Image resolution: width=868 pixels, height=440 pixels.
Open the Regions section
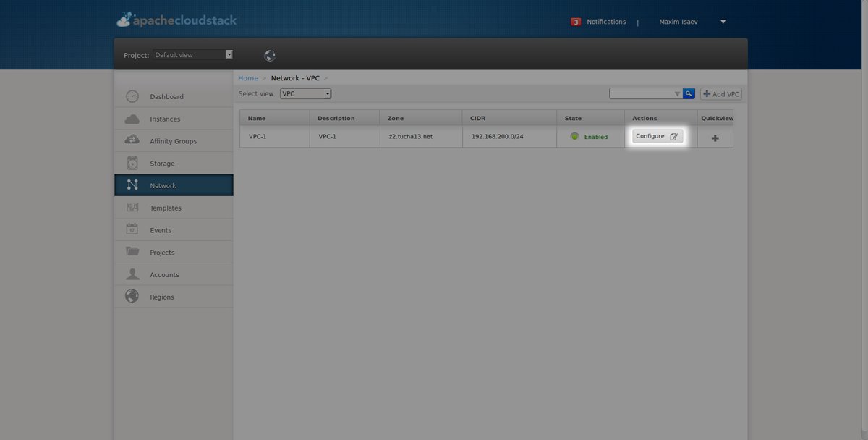[174, 297]
